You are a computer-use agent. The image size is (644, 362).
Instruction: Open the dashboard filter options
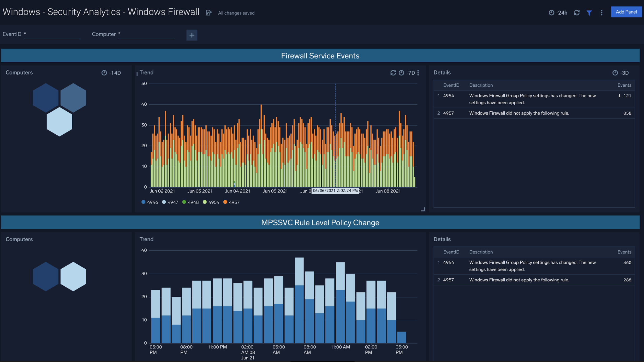pos(589,12)
